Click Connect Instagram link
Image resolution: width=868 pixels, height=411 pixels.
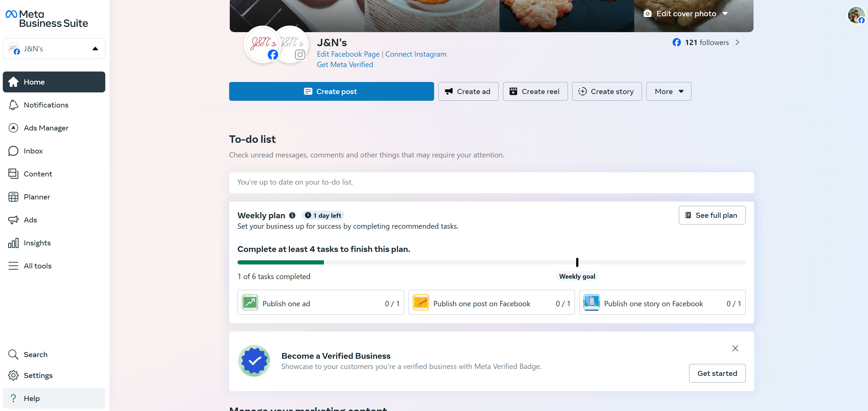pos(416,54)
